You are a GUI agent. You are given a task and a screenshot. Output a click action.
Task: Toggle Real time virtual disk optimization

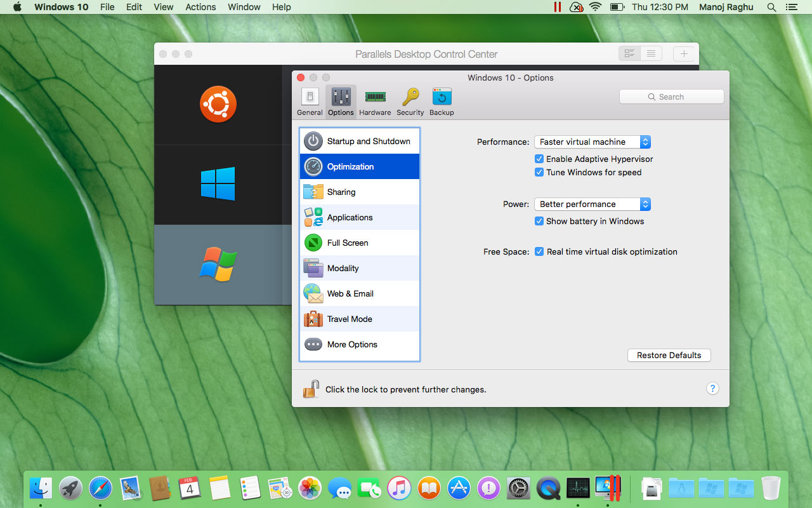tap(539, 251)
